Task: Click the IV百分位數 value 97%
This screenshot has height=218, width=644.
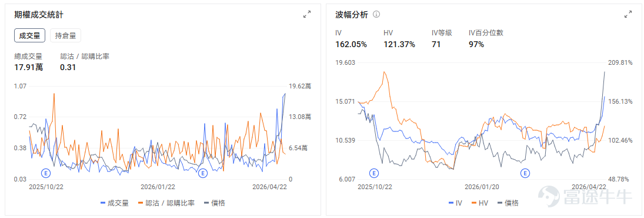Action: (476, 44)
